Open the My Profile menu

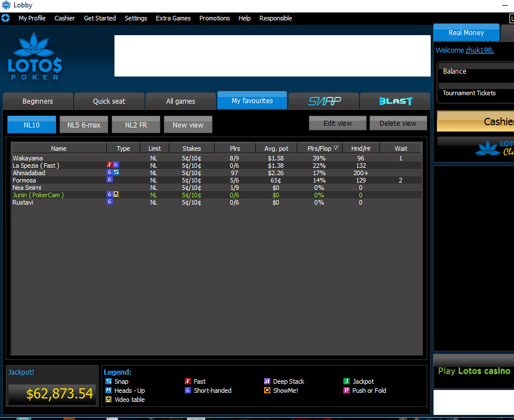click(32, 18)
